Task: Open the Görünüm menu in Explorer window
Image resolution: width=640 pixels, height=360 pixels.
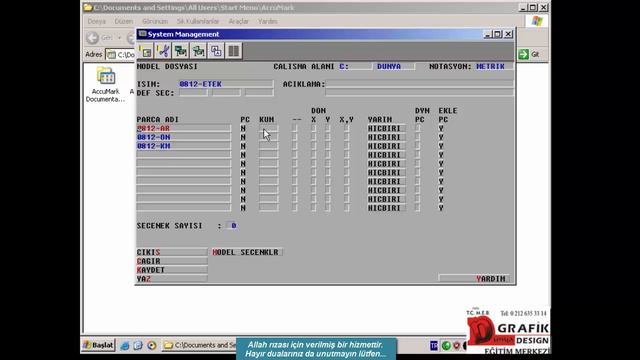Action: pos(155,21)
